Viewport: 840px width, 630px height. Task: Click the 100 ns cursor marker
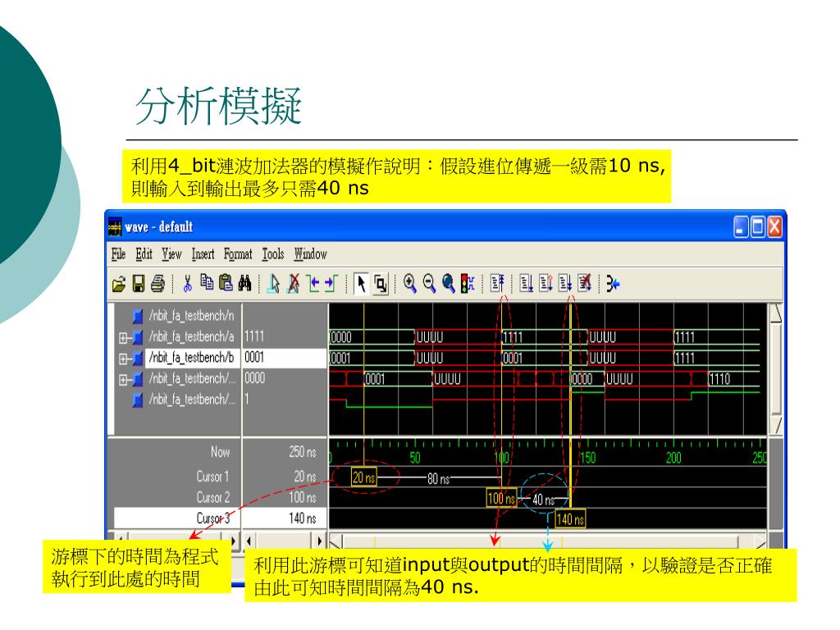(501, 498)
